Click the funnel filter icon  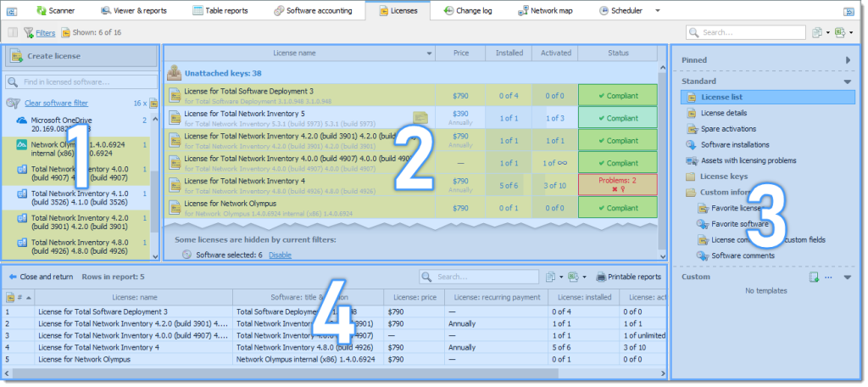click(x=29, y=33)
